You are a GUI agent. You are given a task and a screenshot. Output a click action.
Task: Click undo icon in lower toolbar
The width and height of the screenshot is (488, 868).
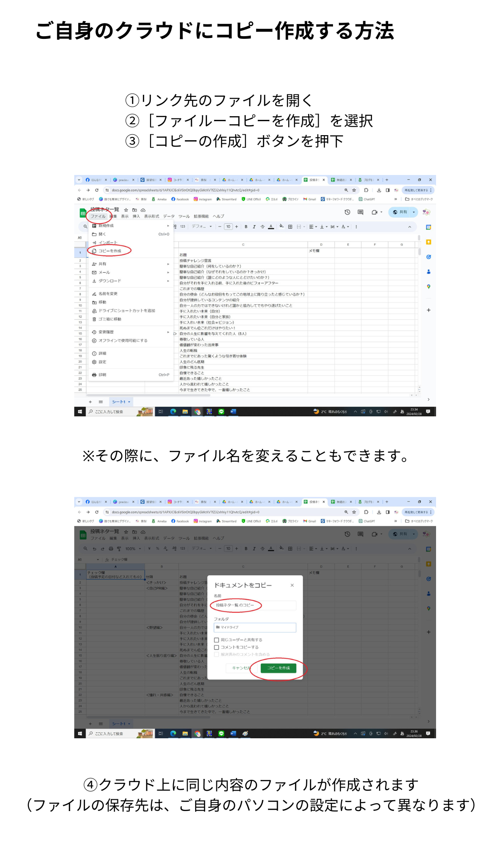[94, 549]
